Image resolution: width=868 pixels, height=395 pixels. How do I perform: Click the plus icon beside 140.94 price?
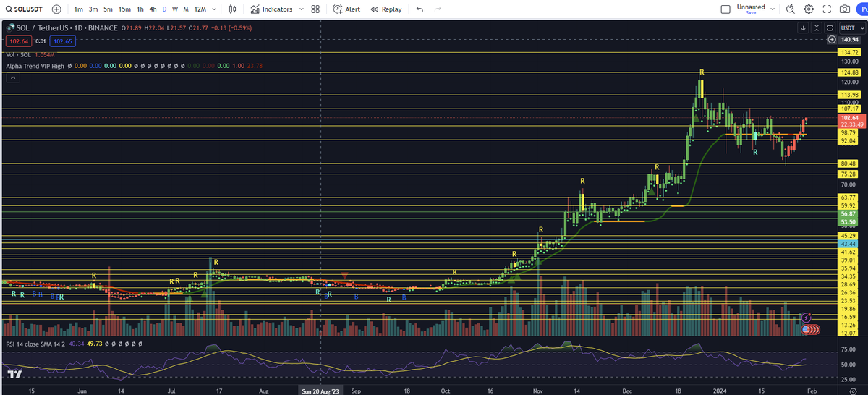(831, 39)
